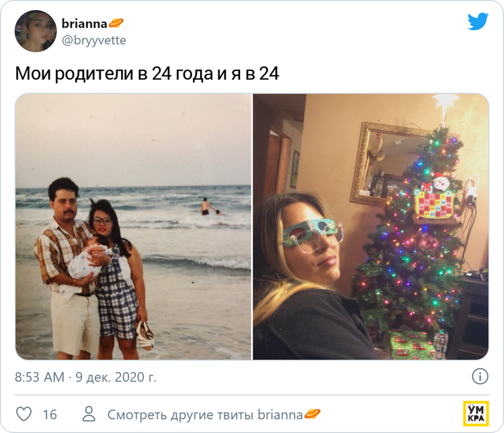Viewport: 504px width, 433px height.
Task: Click the swimmer in the ocean background
Action: tap(208, 207)
